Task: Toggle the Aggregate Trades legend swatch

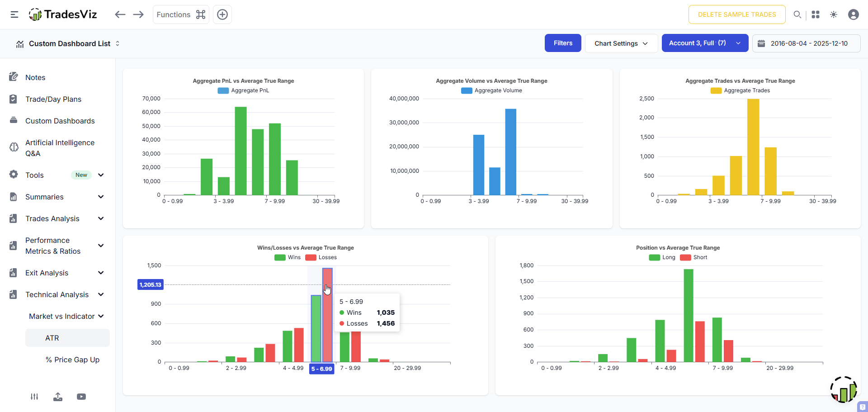Action: tap(716, 90)
